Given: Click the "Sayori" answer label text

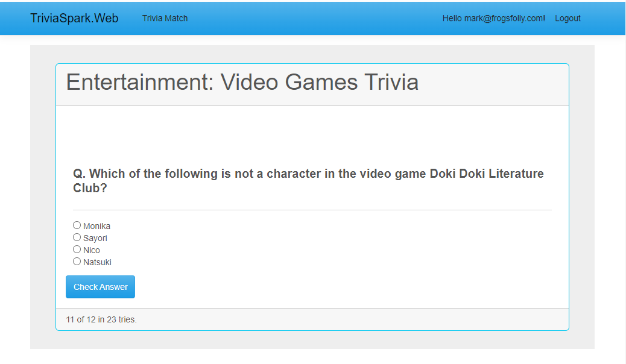Looking at the screenshot, I should pos(95,238).
